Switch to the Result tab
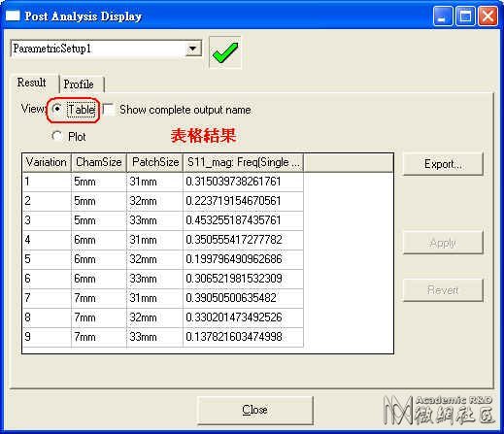Viewport: 504px width, 434px height. (32, 83)
